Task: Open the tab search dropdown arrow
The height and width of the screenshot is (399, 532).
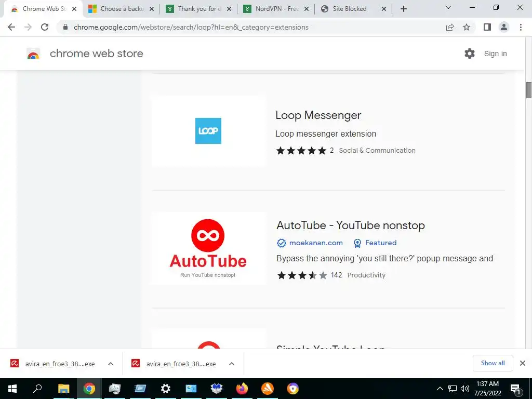Action: [448, 7]
